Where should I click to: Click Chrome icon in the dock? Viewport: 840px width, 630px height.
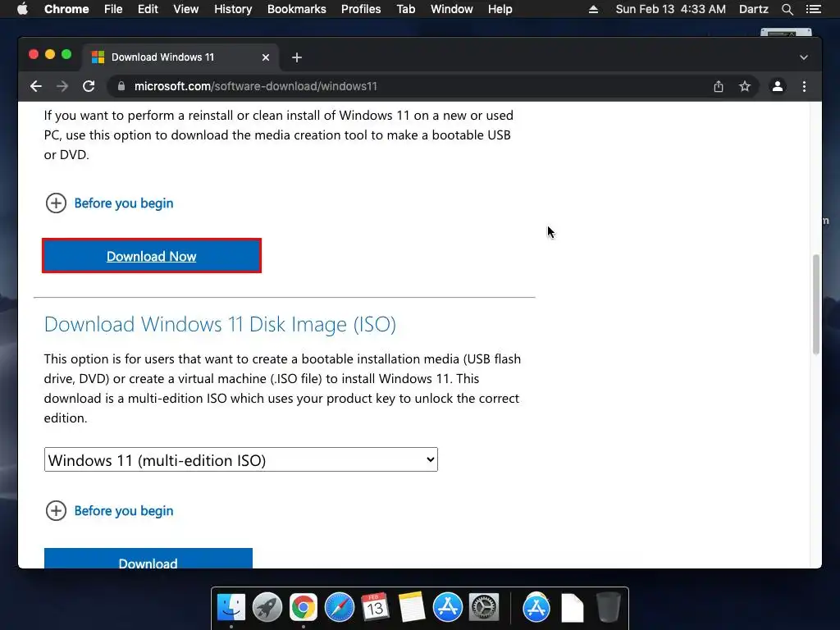coord(304,608)
